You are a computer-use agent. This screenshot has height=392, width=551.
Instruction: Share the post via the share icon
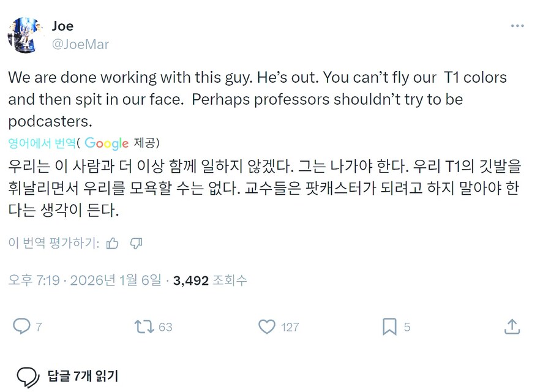tap(512, 326)
